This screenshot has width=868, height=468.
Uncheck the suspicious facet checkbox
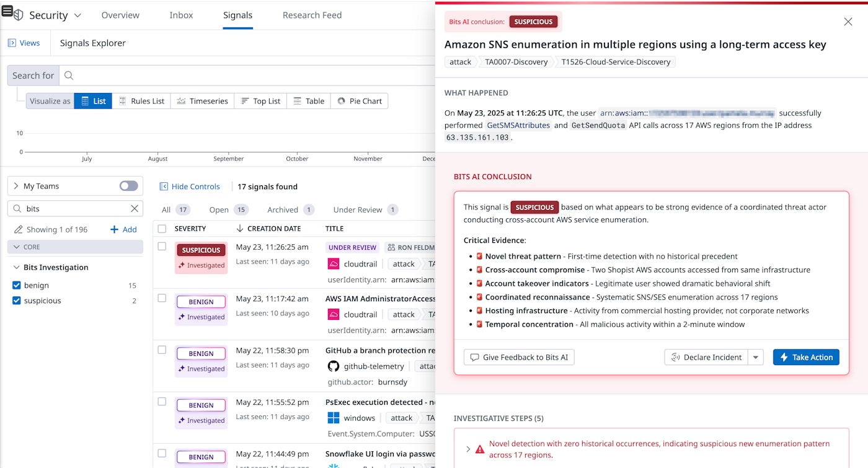17,301
